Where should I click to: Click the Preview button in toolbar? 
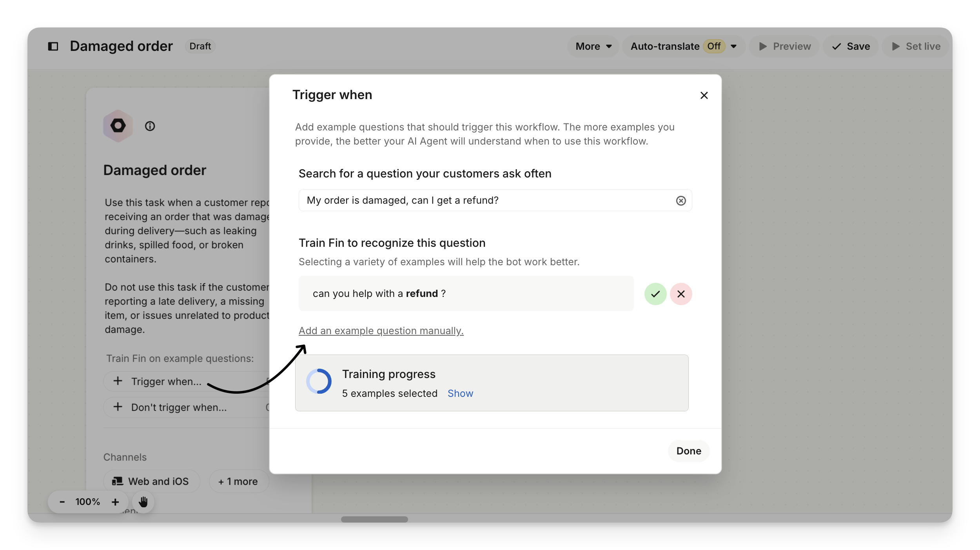pyautogui.click(x=785, y=46)
